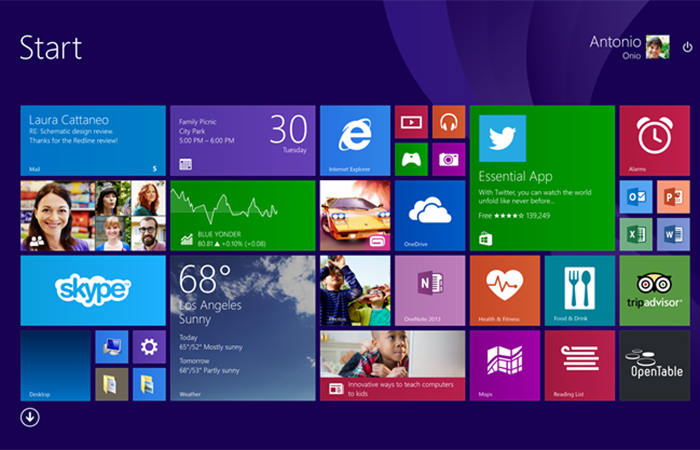Open Antonio Onio account picture menu
The width and height of the screenshot is (700, 450).
tap(658, 47)
